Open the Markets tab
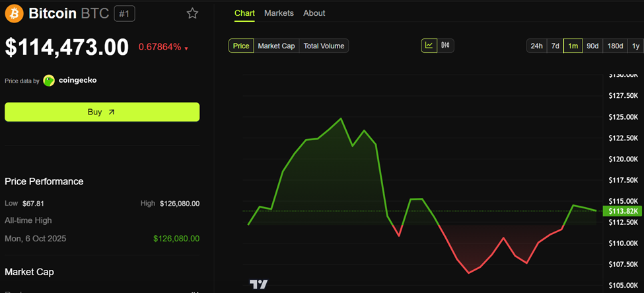644x293 pixels. (279, 13)
